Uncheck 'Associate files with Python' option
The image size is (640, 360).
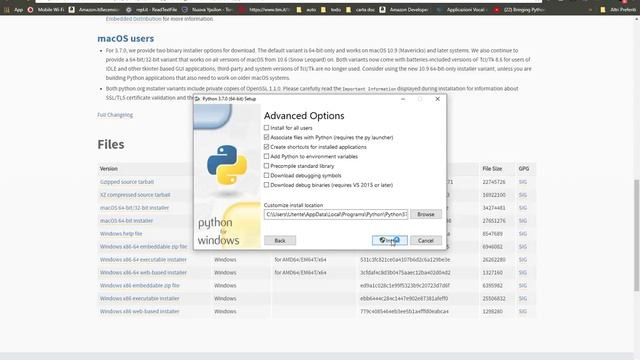tap(267, 137)
